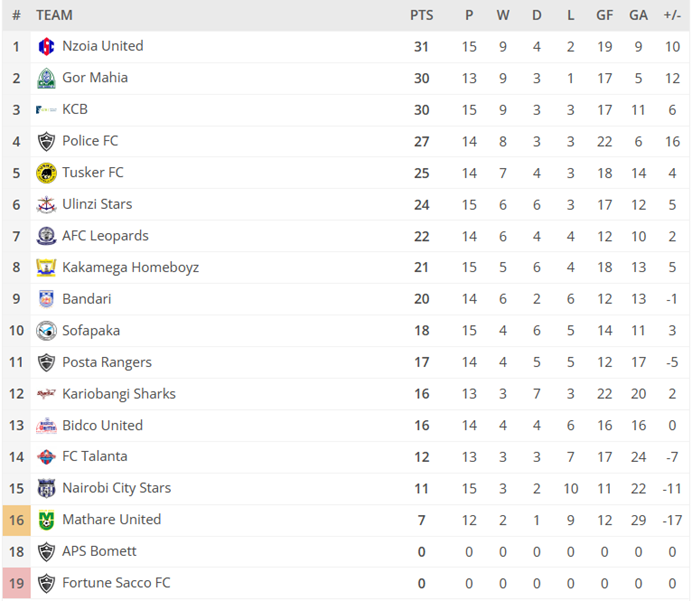Click the Nairobi City Stars badge
Screen dimensions: 692x601
pos(46,489)
